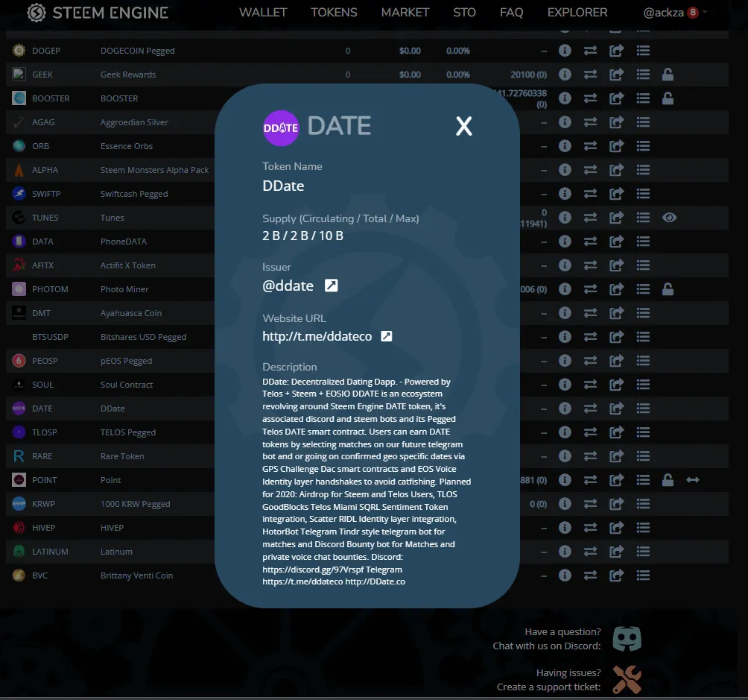
Task: Open Discord chat icon in footer
Action: [627, 639]
